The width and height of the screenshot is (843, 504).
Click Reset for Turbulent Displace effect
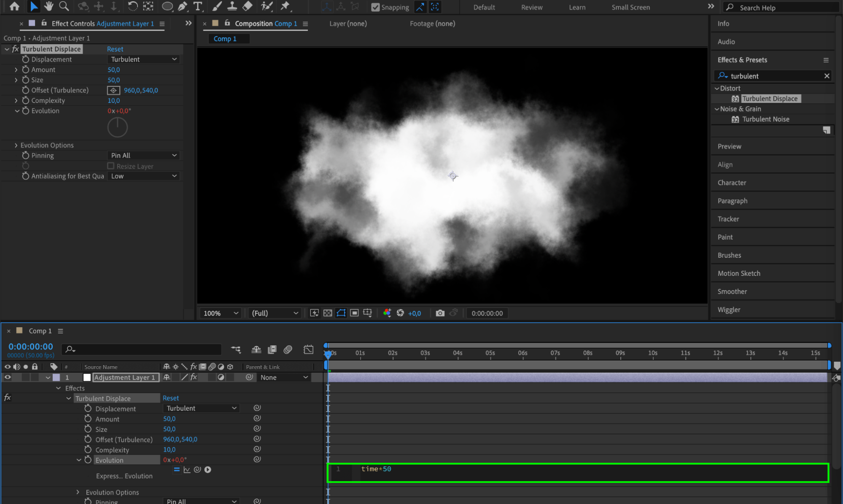click(115, 49)
